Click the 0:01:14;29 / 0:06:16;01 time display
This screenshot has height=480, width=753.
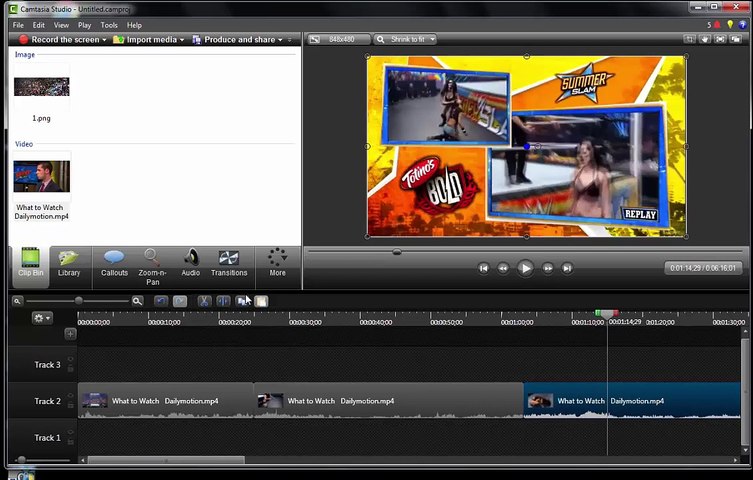[703, 268]
